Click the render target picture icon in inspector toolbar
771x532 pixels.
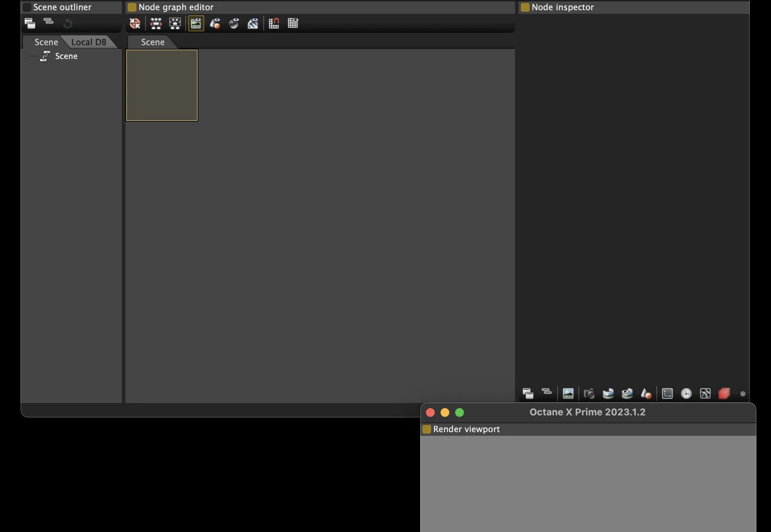tap(568, 394)
